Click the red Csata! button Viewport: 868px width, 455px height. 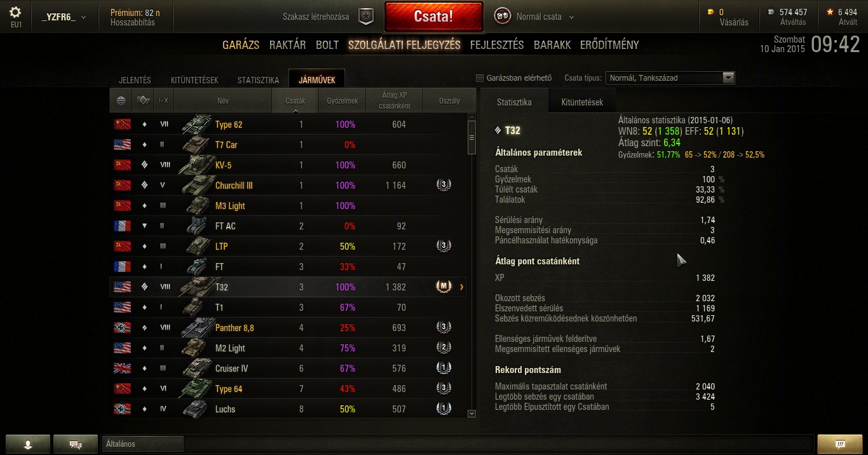tap(433, 17)
